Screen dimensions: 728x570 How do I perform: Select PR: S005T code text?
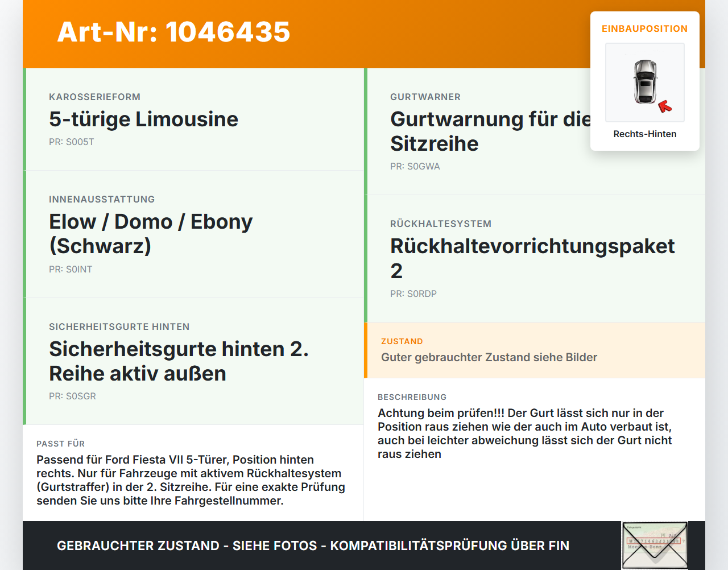tap(72, 142)
